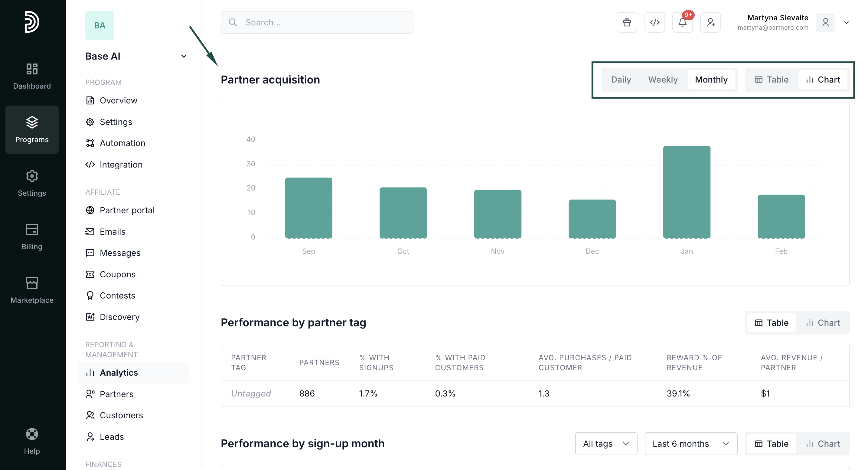Open Automation in the program menu
The image size is (868, 470).
[122, 143]
